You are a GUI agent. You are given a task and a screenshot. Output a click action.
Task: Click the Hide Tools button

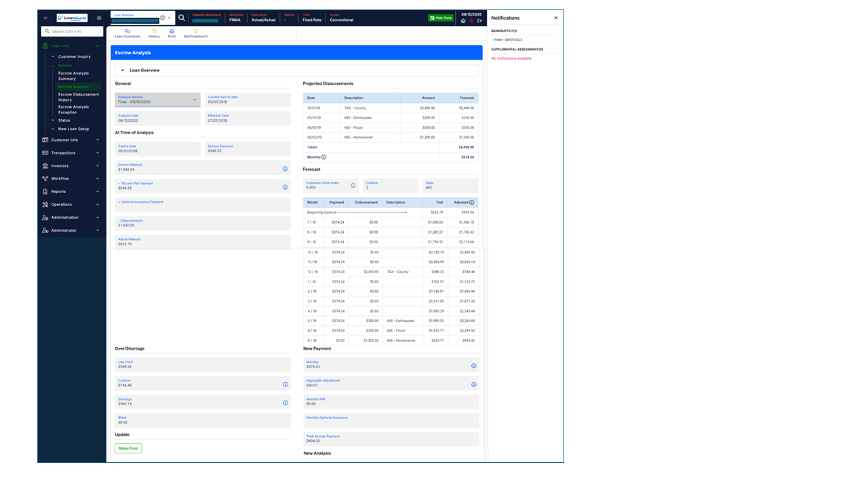(441, 18)
